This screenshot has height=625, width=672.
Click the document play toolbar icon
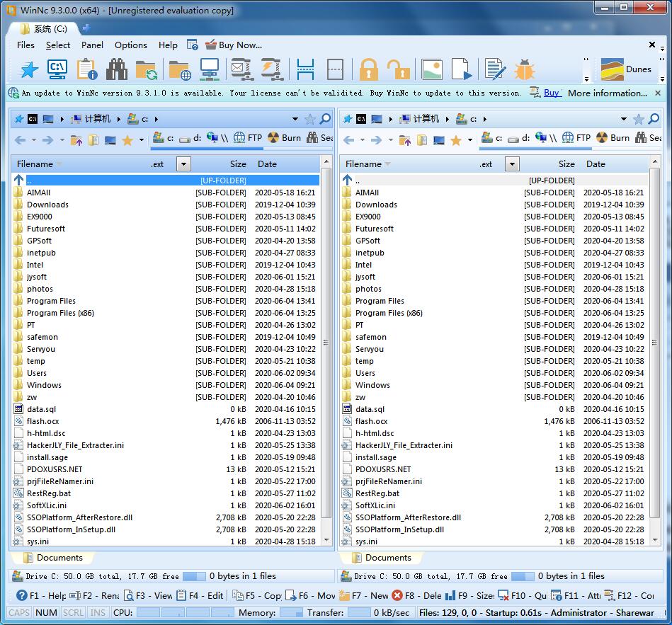coord(462,69)
